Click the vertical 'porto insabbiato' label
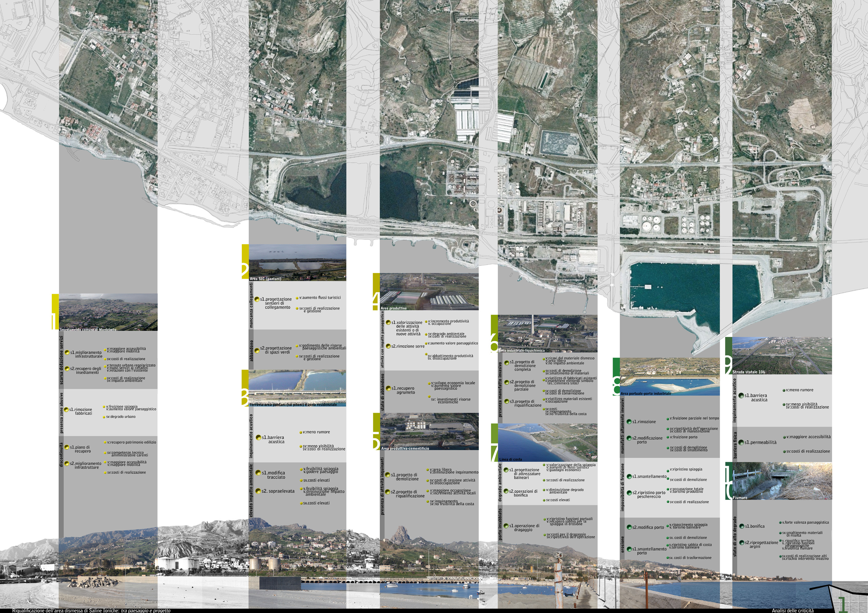The width and height of the screenshot is (868, 613). (501, 524)
